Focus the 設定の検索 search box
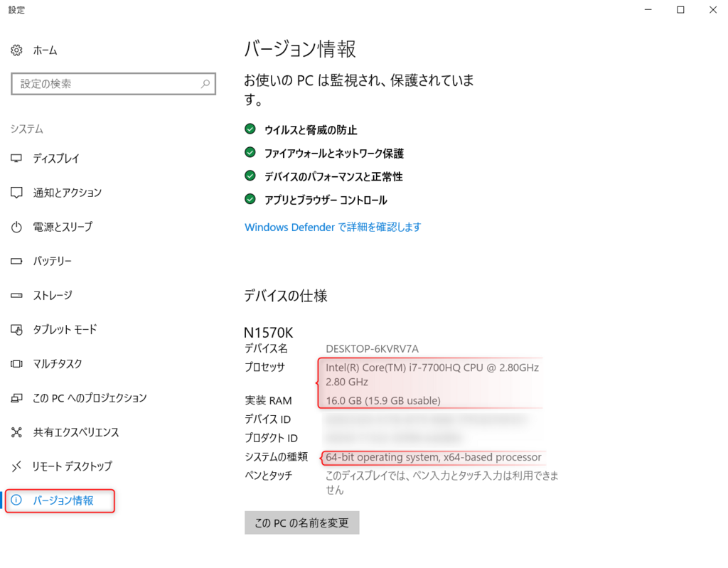The height and width of the screenshot is (568, 728). click(x=113, y=84)
